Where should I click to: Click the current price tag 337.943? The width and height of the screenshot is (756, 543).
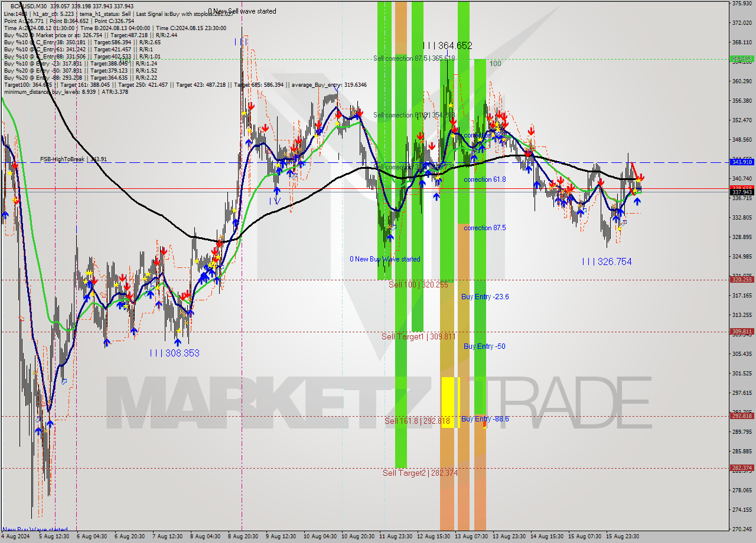[742, 192]
